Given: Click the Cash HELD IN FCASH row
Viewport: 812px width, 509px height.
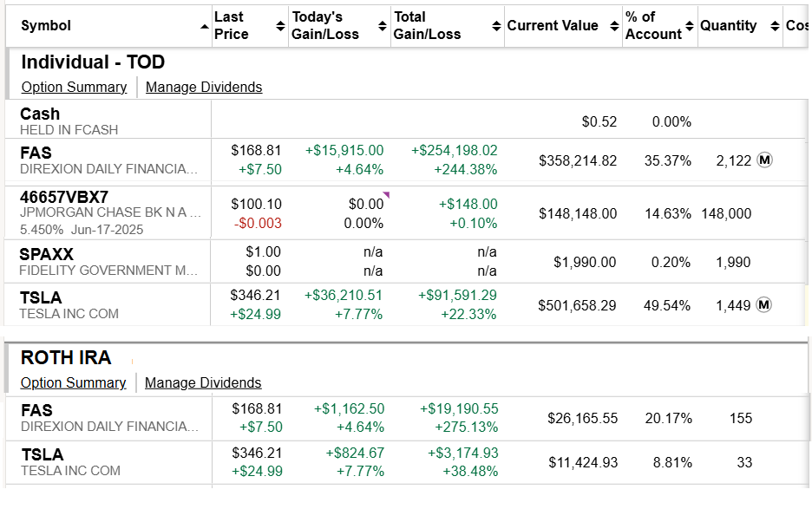Looking at the screenshot, I should click(x=405, y=121).
